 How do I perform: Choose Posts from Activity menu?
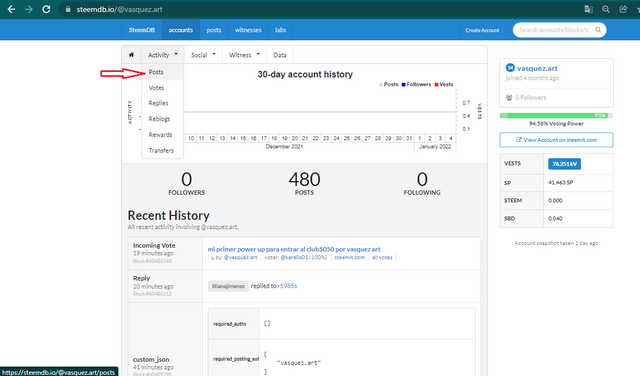162,72
